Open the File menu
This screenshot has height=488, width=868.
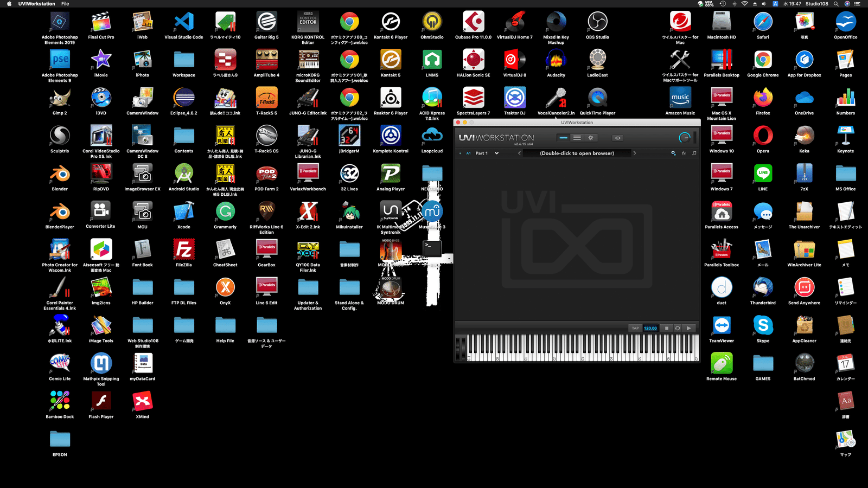pos(65,4)
